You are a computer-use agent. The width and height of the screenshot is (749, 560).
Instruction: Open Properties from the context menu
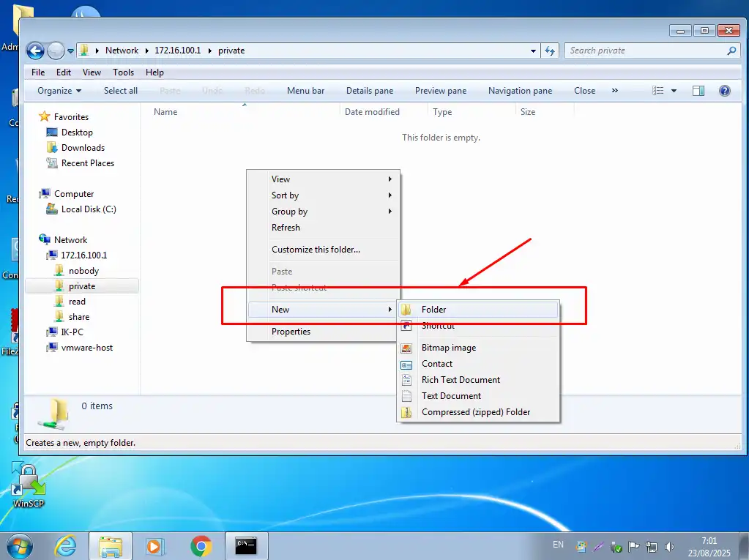[291, 332]
